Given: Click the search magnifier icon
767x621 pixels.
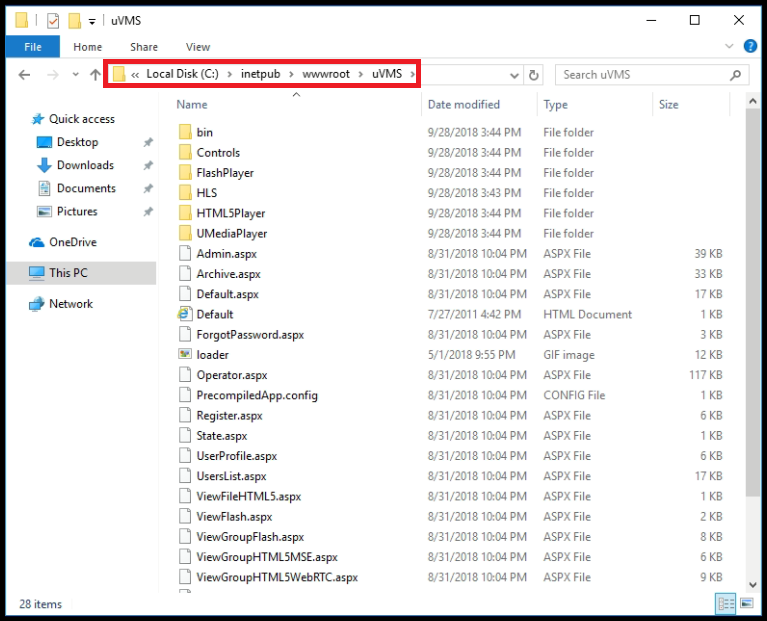Looking at the screenshot, I should [735, 75].
